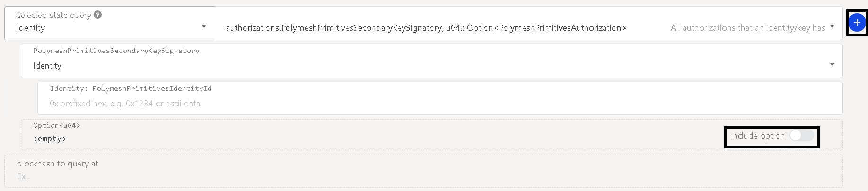
Task: Click the "Identity: PolymeshPrimitivesIdentityId" label
Action: point(131,88)
